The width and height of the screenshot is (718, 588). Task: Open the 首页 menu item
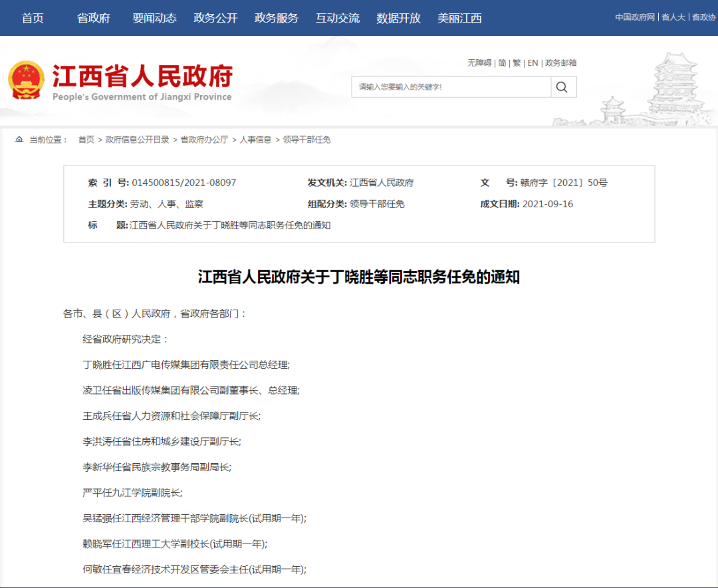coord(33,18)
